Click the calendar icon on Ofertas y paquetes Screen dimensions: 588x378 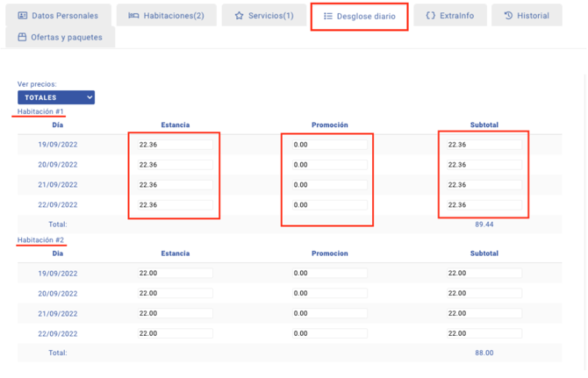(23, 38)
